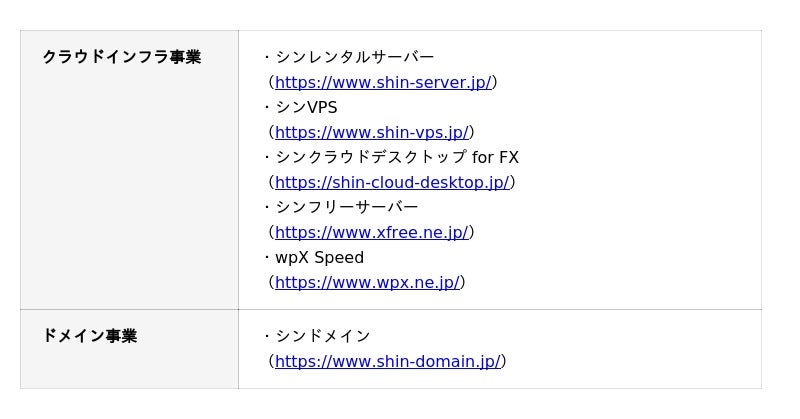The height and width of the screenshot is (419, 800).
Task: Click the シンレンタルサーバー service name
Action: point(355,57)
